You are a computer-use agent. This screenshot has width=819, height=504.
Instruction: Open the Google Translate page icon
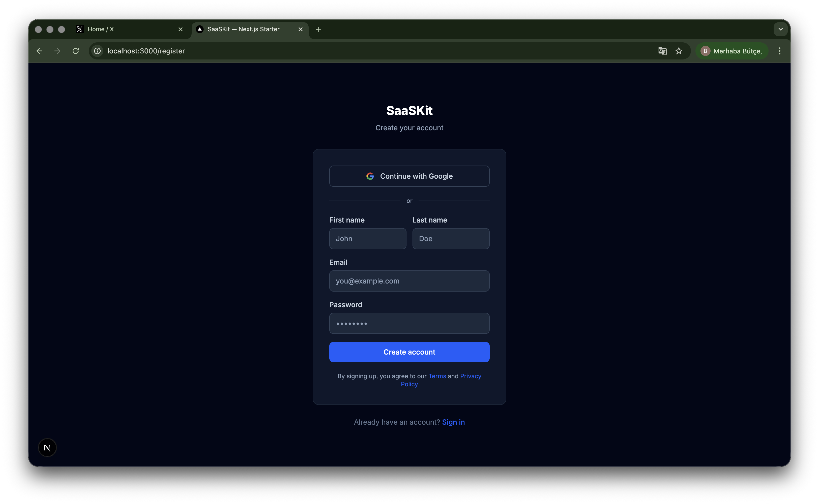662,51
